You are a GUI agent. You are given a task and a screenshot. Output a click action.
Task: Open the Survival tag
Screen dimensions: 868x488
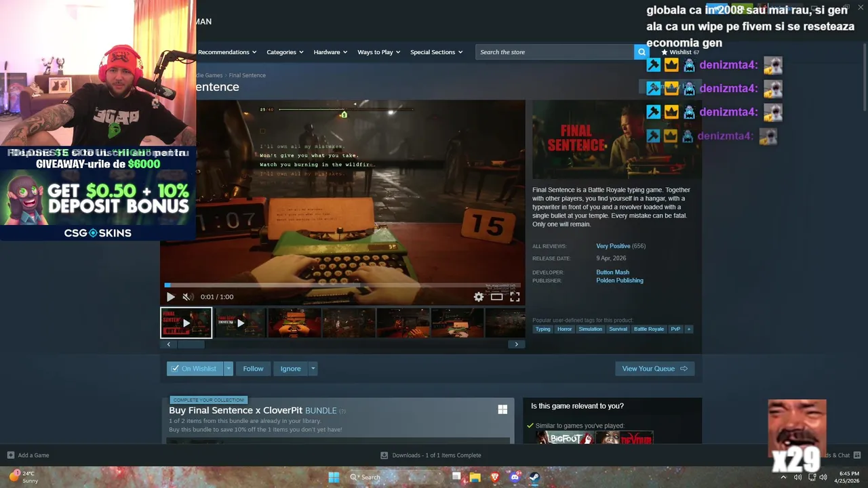618,329
